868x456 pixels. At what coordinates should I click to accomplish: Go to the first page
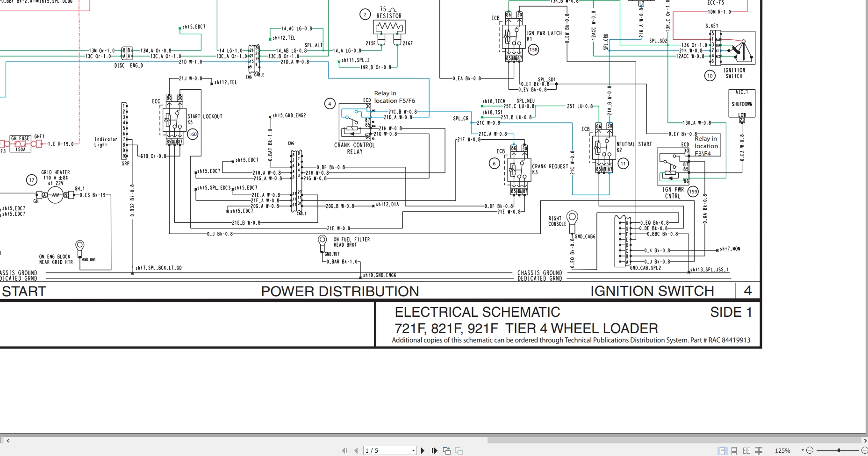(344, 451)
